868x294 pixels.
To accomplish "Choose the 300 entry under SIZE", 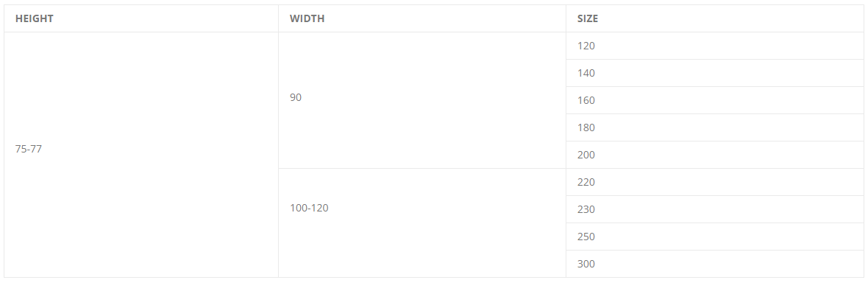I will [586, 264].
